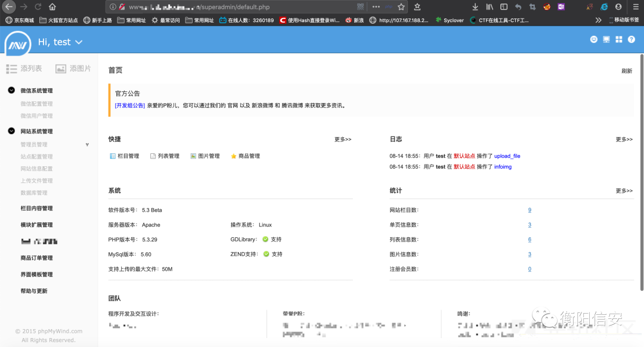644x347 pixels.
Task: Go back to the previous browser page
Action: 8,7
